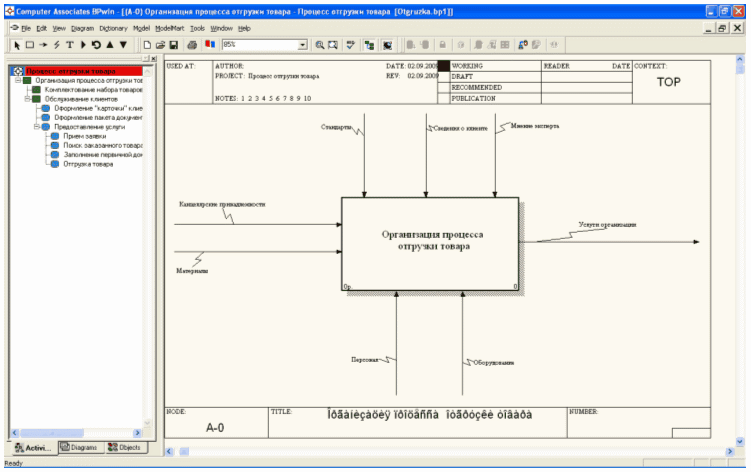This screenshot has height=472, width=751.
Task: Select Комплектование набора товаров tree item
Action: [x=93, y=90]
